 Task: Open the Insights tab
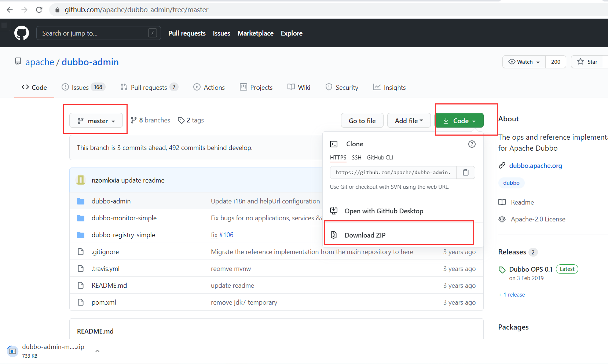click(389, 87)
